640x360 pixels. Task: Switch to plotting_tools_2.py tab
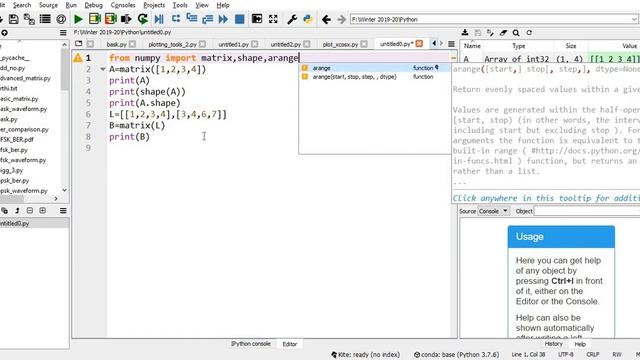click(x=172, y=44)
